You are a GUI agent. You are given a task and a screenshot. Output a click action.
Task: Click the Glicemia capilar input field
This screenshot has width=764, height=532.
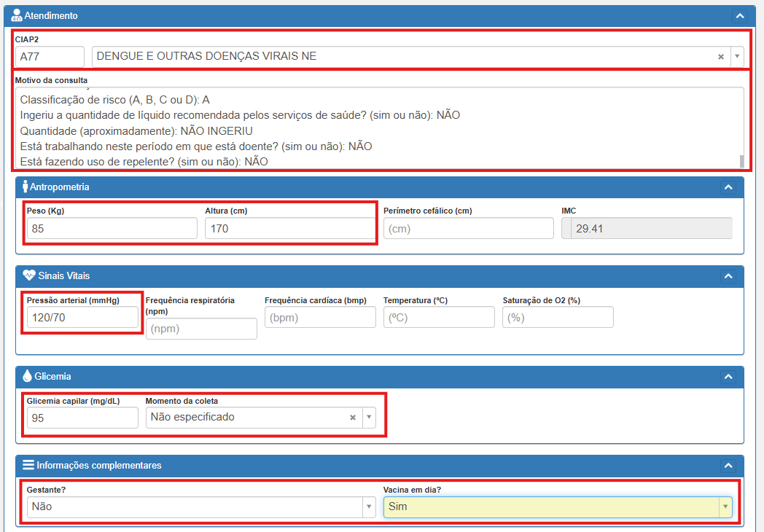[x=82, y=418]
